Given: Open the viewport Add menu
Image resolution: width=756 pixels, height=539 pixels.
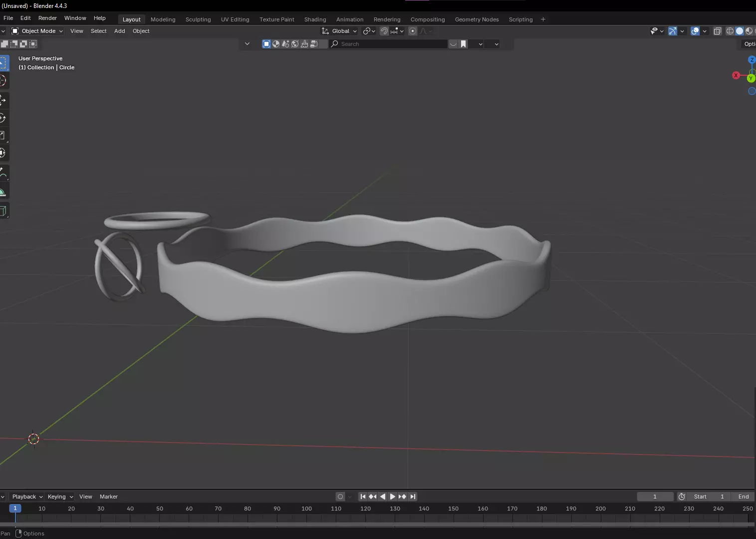Looking at the screenshot, I should click(119, 31).
